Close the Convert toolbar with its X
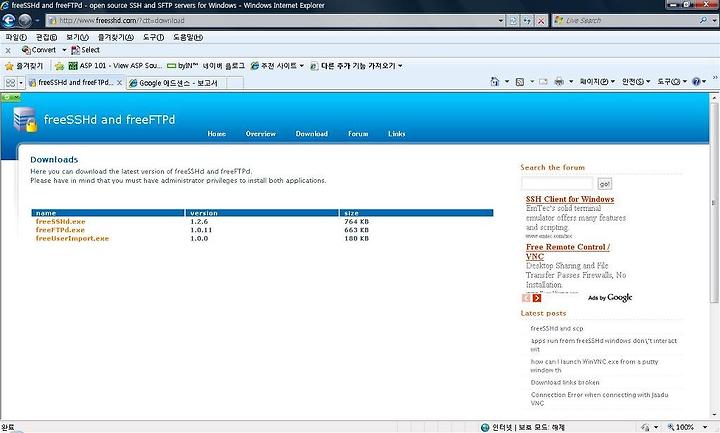This screenshot has height=433, width=720. point(8,51)
